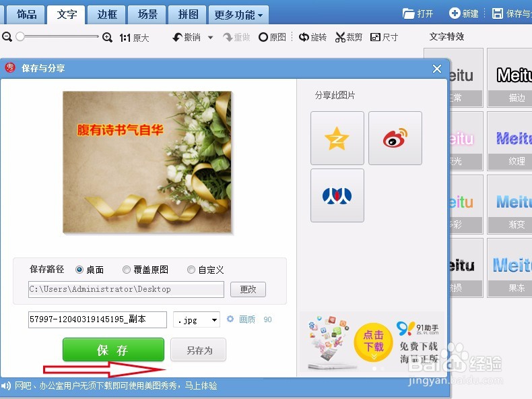Share image to Sina Weibo icon
532x399 pixels.
pos(395,138)
